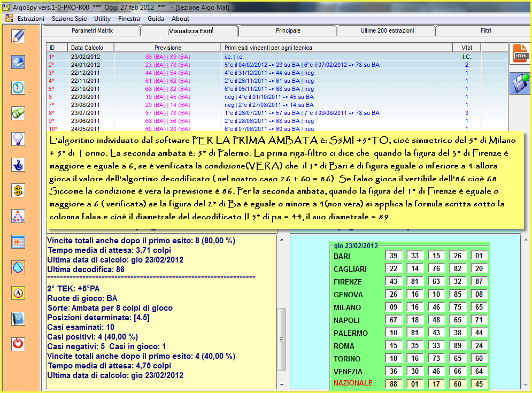532x393 pixels.
Task: Click the pyramid of spheres sidebar icon
Action: point(18,216)
